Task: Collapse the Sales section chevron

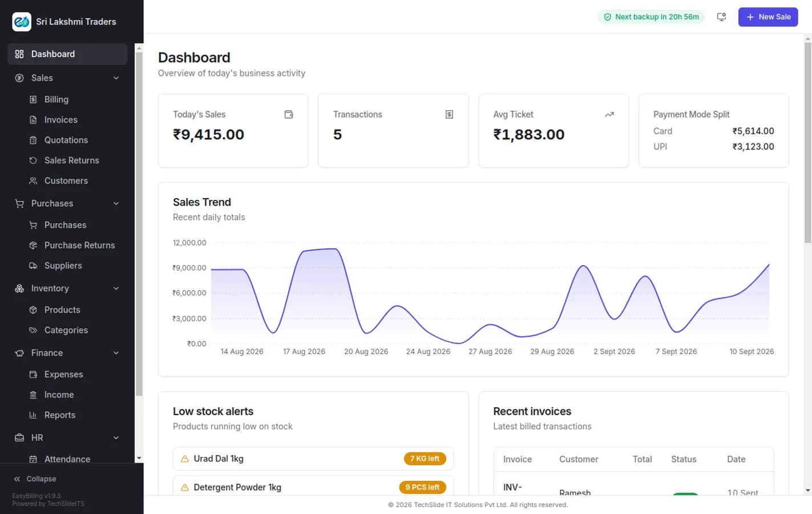Action: coord(116,78)
